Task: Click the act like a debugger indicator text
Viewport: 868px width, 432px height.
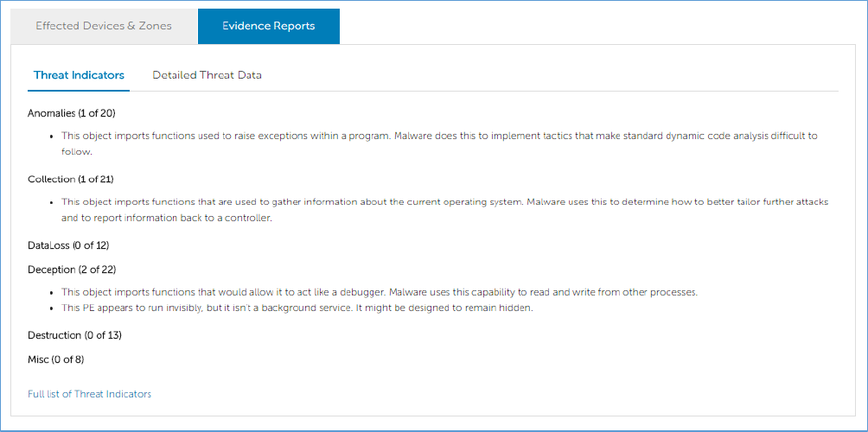Action: [x=379, y=292]
